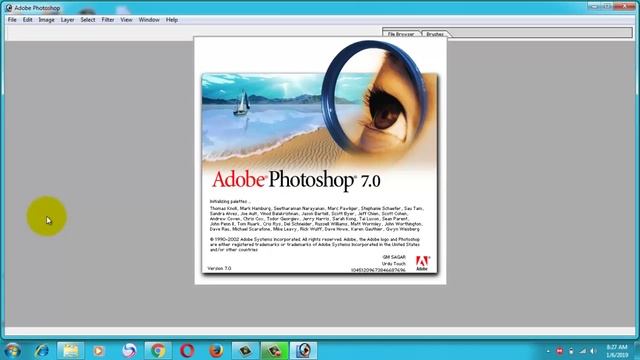Open the Edit menu
Viewport: 640px width, 360px height.
point(27,20)
